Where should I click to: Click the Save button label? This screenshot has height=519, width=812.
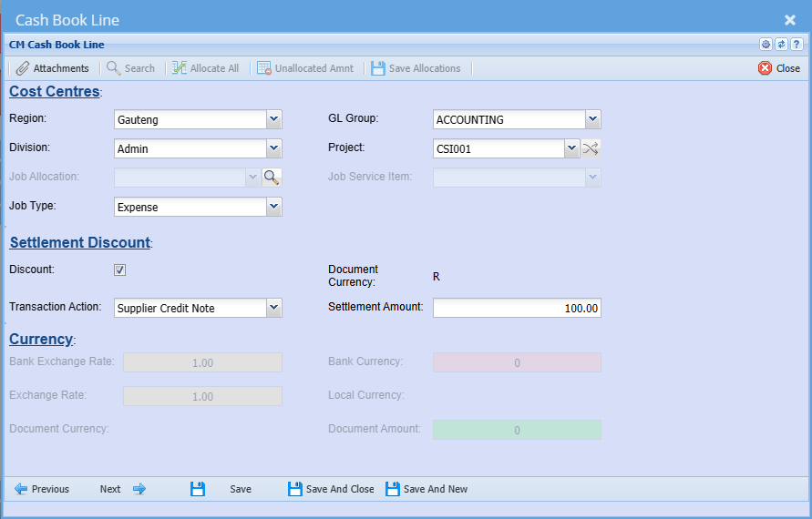tap(241, 489)
